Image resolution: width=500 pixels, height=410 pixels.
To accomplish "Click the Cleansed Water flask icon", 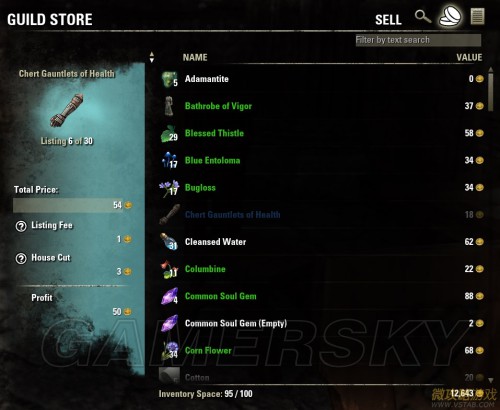I will click(169, 242).
